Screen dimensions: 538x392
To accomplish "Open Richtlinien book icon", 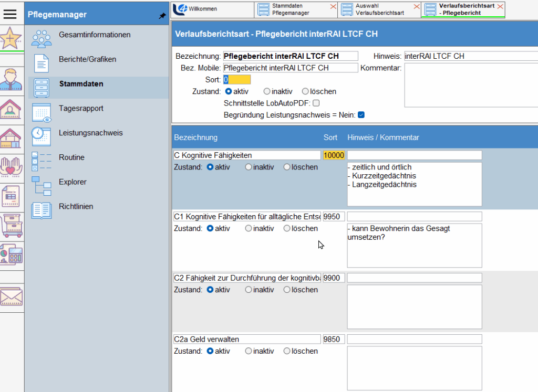I will pyautogui.click(x=41, y=210).
